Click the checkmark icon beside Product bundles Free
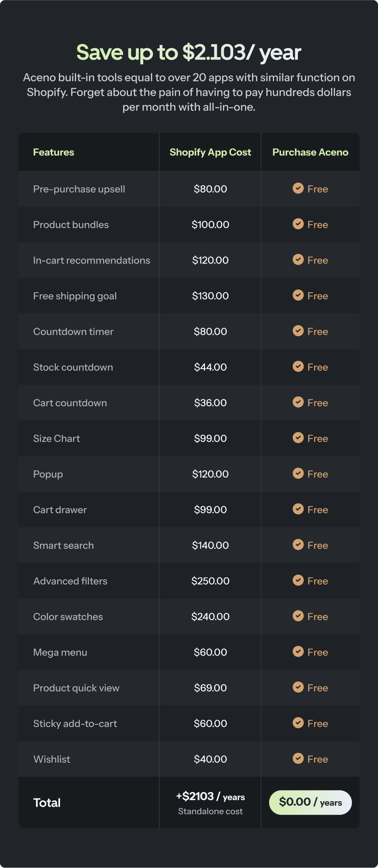The image size is (378, 868). pyautogui.click(x=298, y=224)
